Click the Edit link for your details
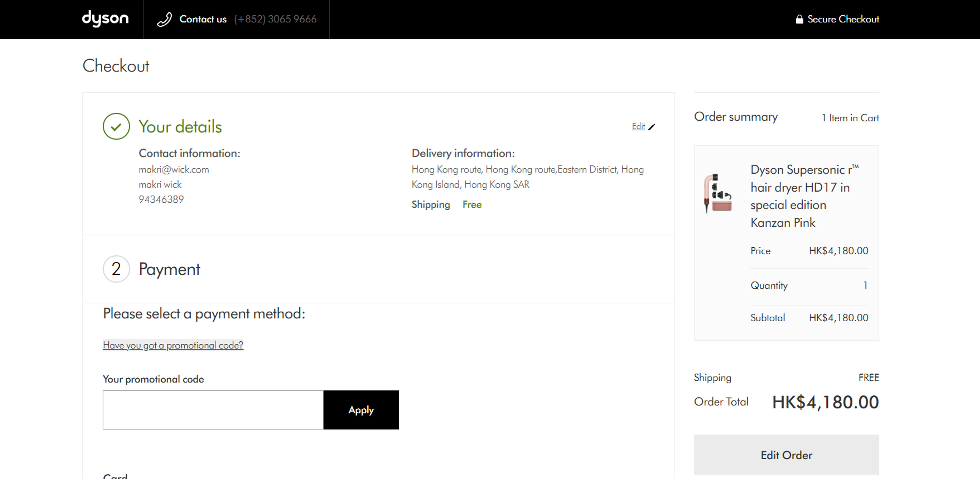The width and height of the screenshot is (980, 479). [x=638, y=126]
